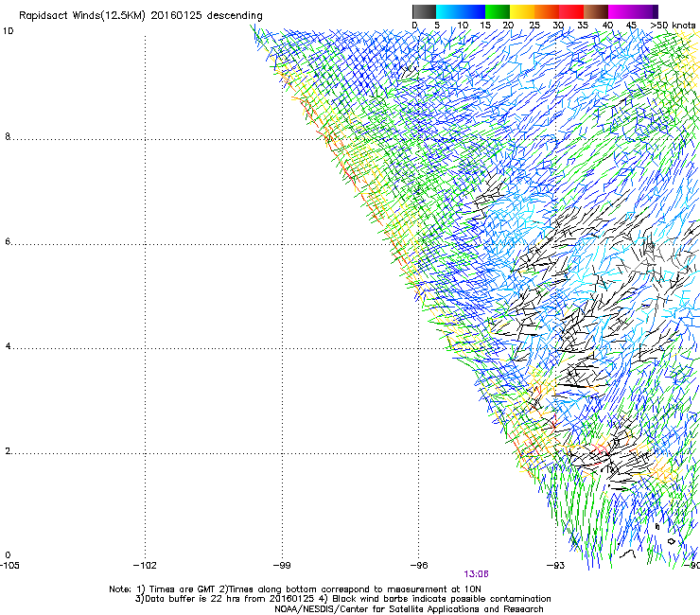Click the orange 25-30 knots legend swatch
This screenshot has width=700, height=615.
(x=547, y=11)
